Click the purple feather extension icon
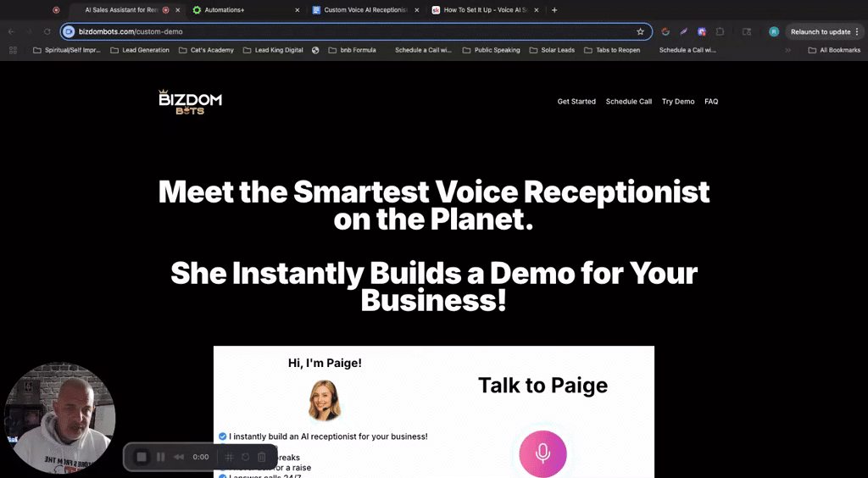The height and width of the screenshot is (478, 868). 684,31
